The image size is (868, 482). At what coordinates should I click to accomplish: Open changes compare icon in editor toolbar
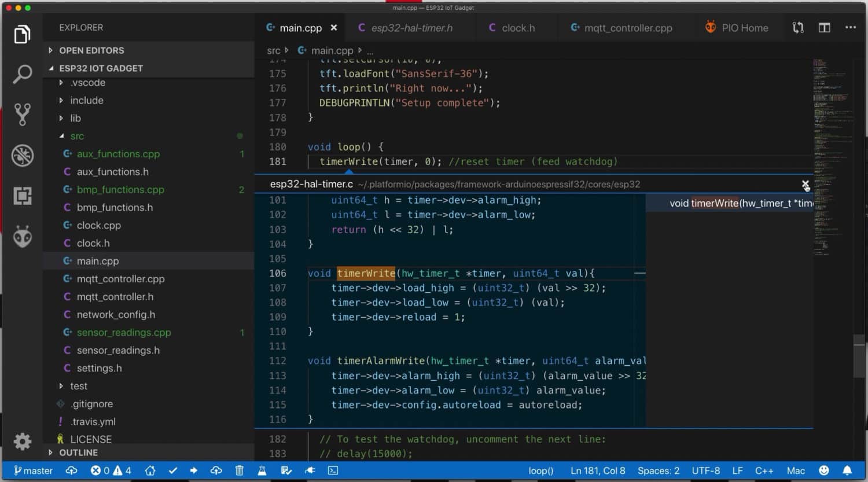(x=798, y=27)
